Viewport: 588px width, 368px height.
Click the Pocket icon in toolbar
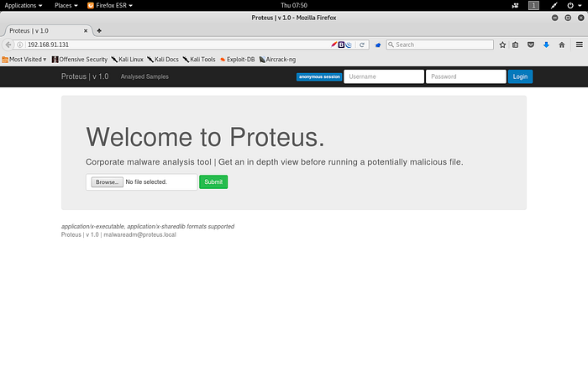[531, 45]
